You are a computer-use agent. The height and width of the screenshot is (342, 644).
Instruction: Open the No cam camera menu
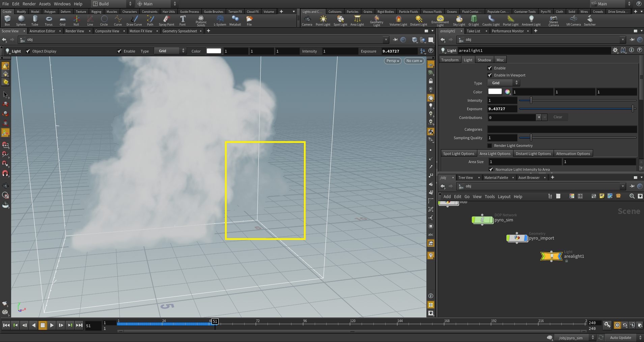click(x=414, y=61)
